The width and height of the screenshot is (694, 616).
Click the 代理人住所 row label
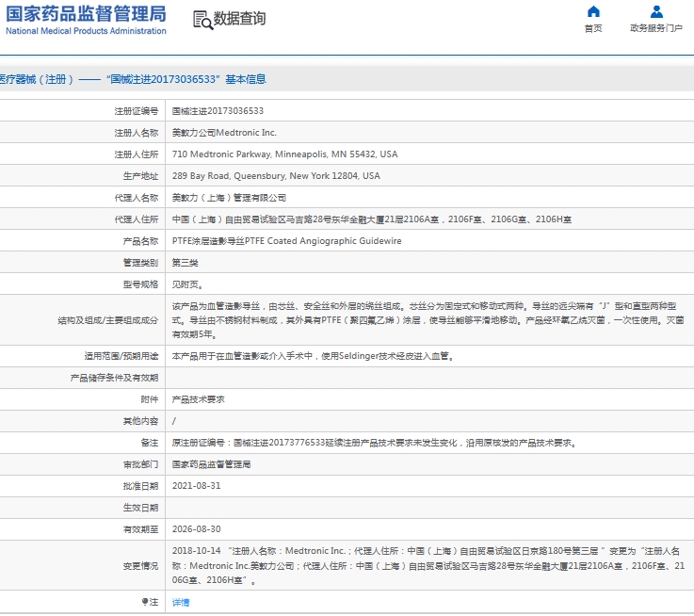(137, 219)
